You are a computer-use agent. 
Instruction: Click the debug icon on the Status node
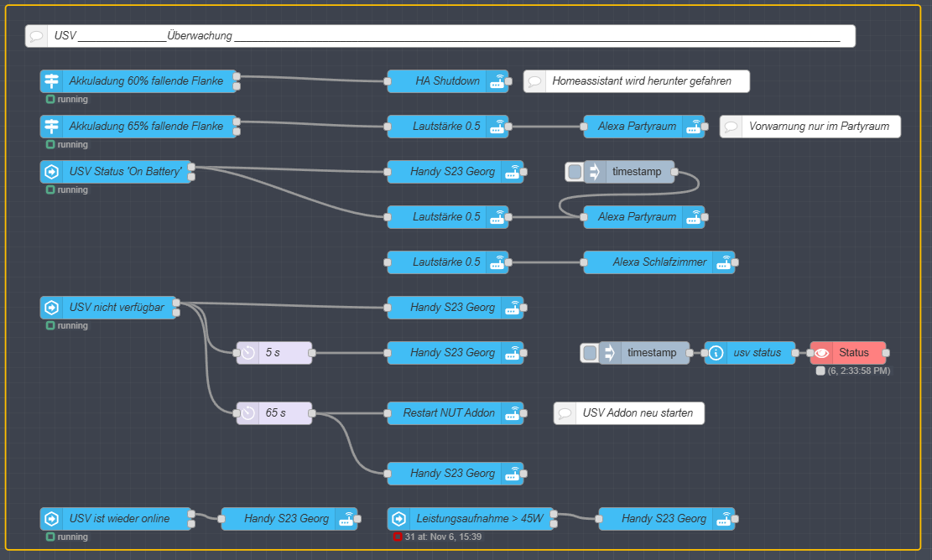pyautogui.click(x=822, y=353)
